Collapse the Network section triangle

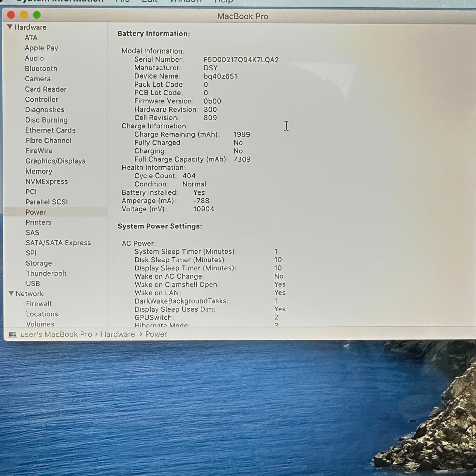coord(11,293)
